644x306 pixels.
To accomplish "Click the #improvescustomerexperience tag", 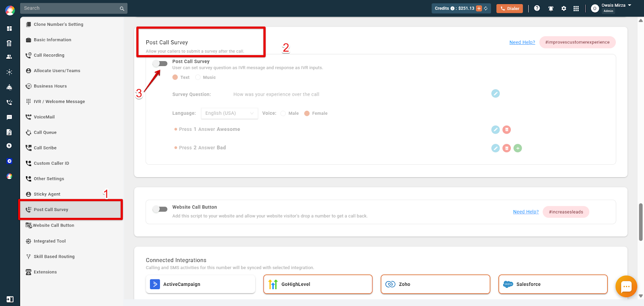I will pyautogui.click(x=578, y=42).
